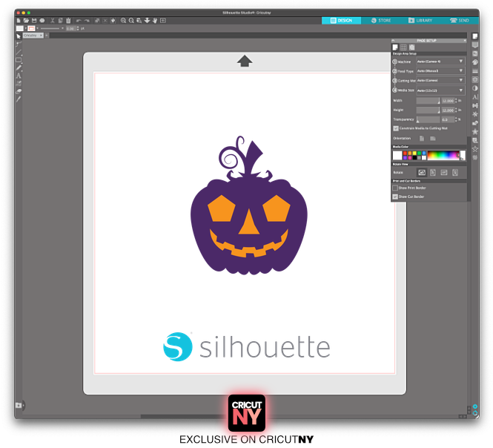Choose the Edit Points tool
The height and width of the screenshot is (448, 493).
pyautogui.click(x=19, y=45)
